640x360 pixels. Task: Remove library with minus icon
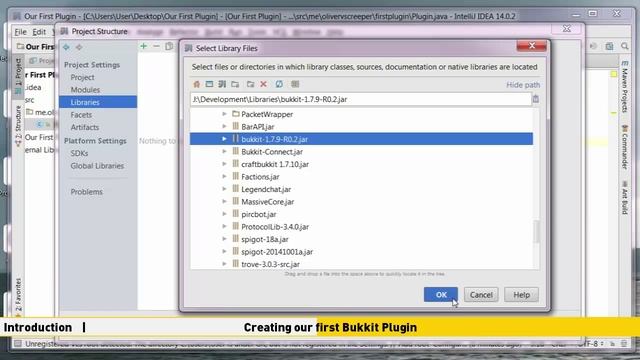tap(156, 47)
